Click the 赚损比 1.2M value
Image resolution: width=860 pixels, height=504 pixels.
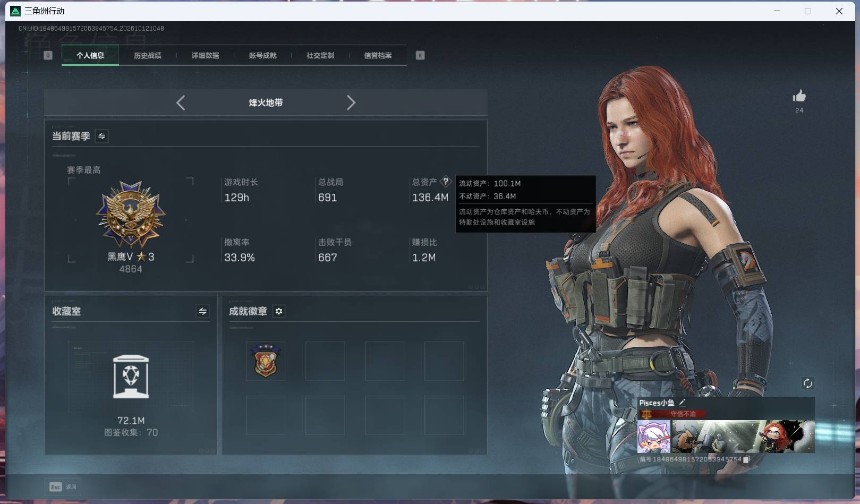pos(424,258)
